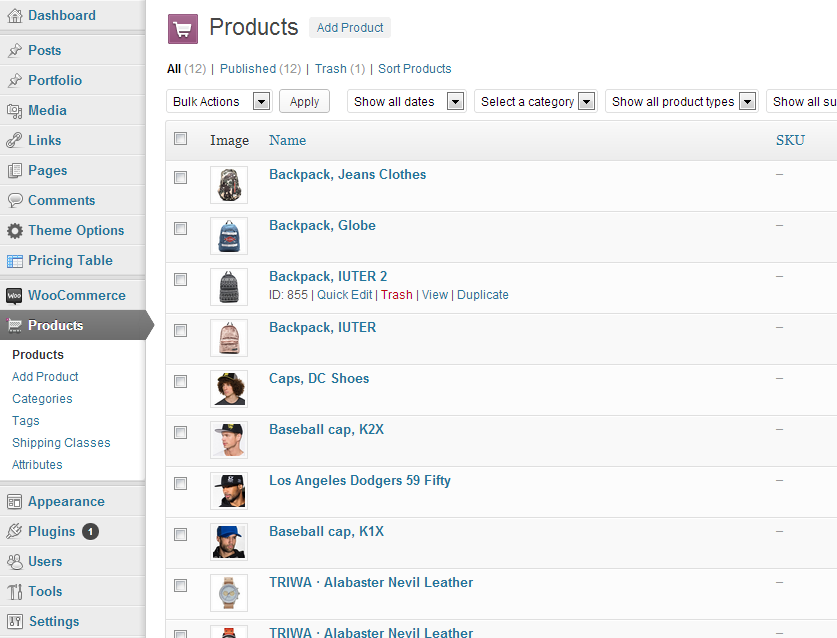Click the Dashboard home icon in sidebar

pyautogui.click(x=14, y=16)
